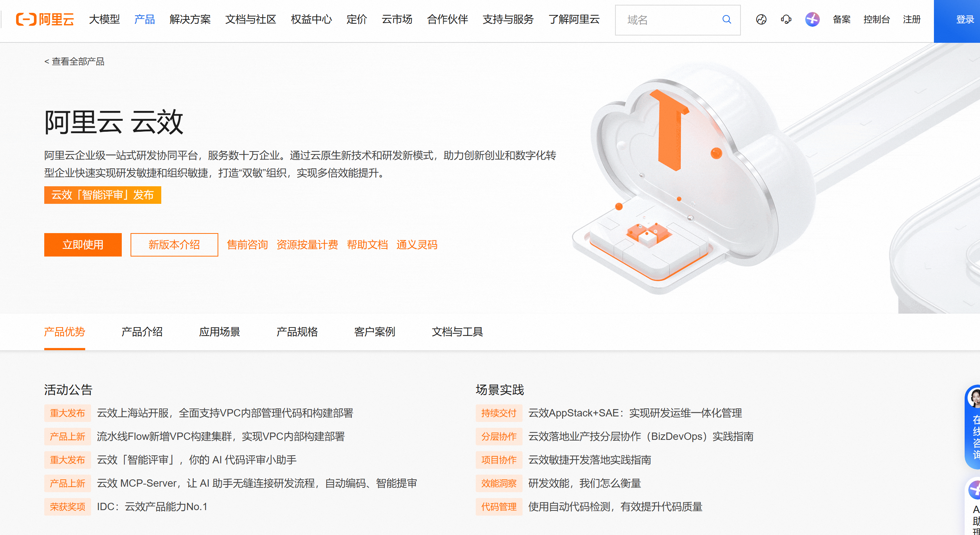Click the orange 立即使用 button
980x535 pixels.
pos(83,245)
